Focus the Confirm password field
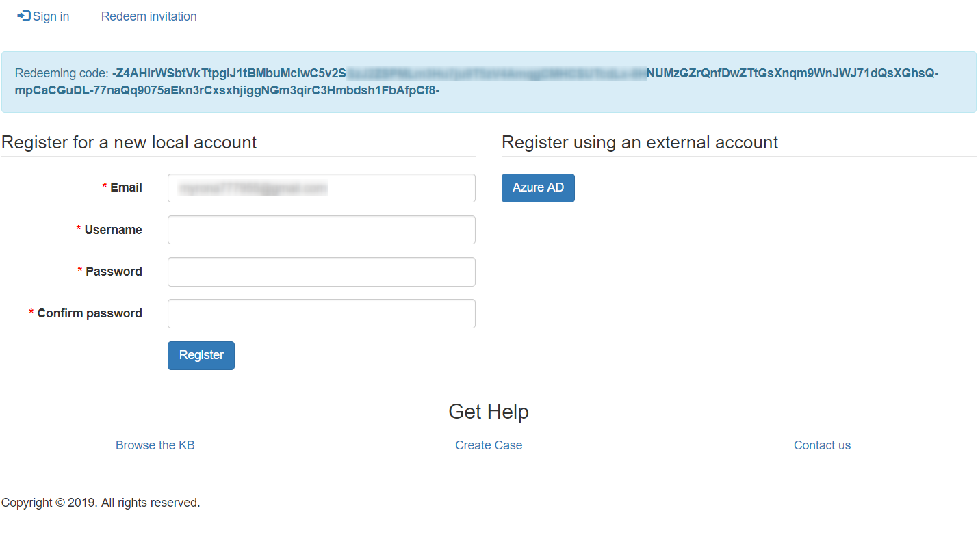This screenshot has width=980, height=539. click(x=321, y=313)
